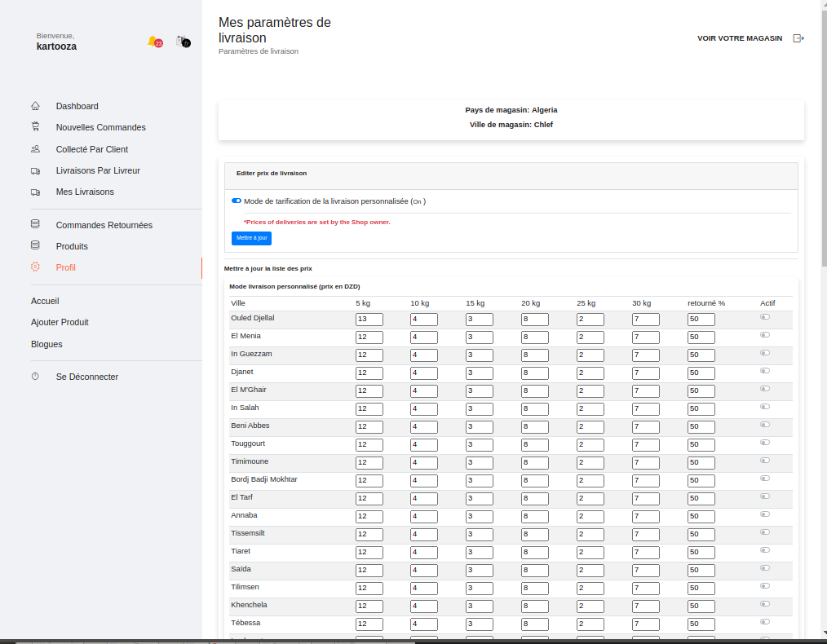Click the retourné % field for El Menia
The height and width of the screenshot is (644, 827).
click(701, 337)
